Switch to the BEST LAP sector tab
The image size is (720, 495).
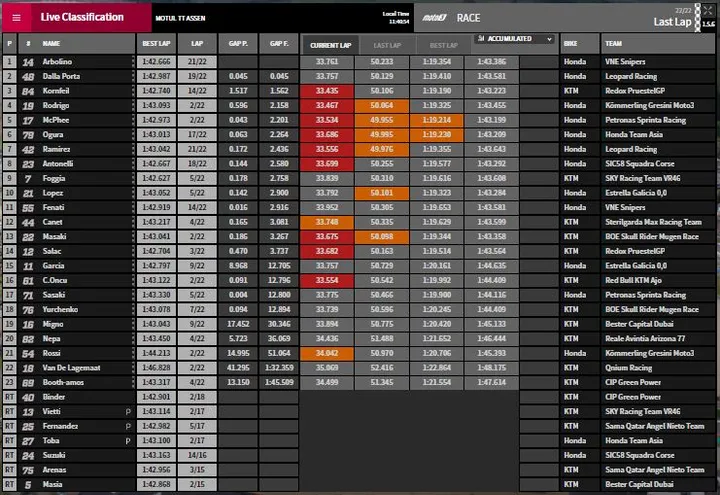tap(444, 45)
